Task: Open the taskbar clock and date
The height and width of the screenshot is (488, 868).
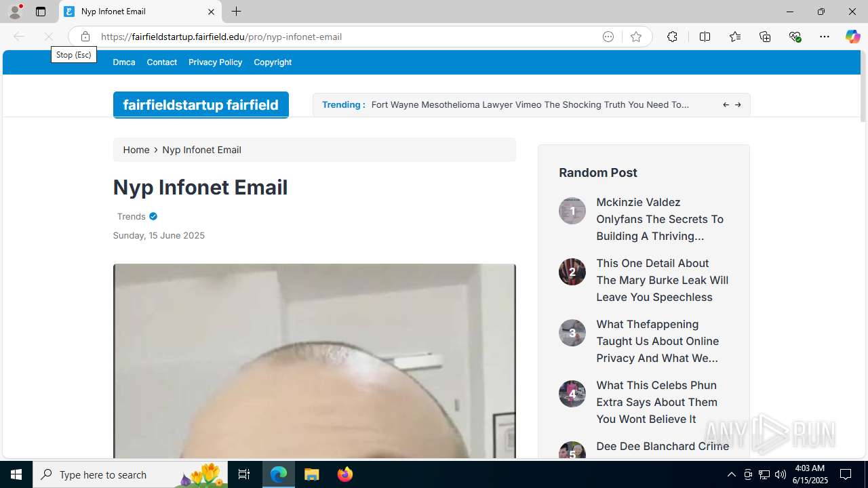Action: (810, 474)
